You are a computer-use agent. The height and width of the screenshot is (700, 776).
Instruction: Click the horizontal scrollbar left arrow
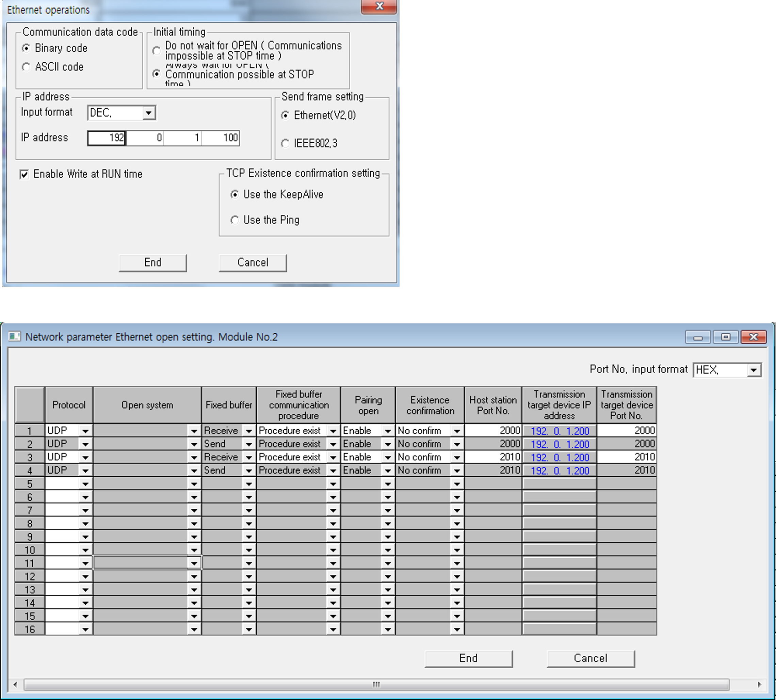tap(15, 685)
